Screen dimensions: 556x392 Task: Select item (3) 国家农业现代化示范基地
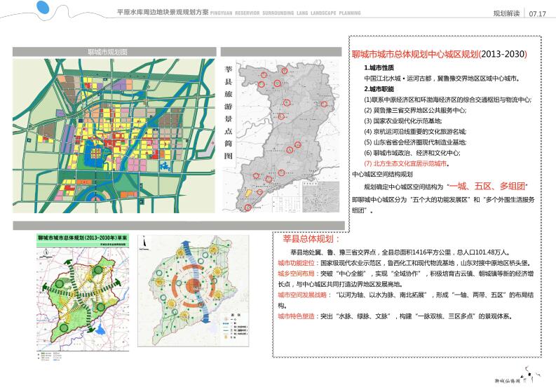[403, 121]
